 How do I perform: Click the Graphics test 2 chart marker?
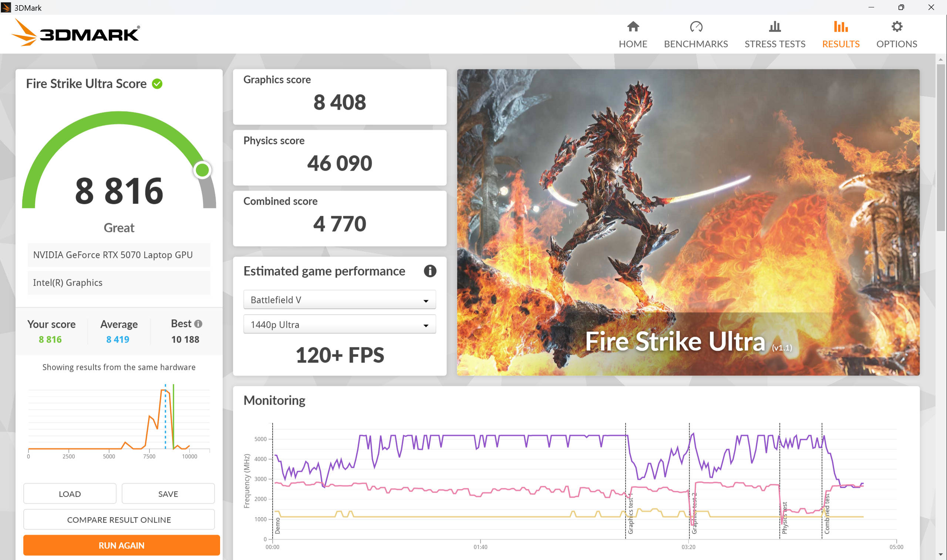click(694, 513)
